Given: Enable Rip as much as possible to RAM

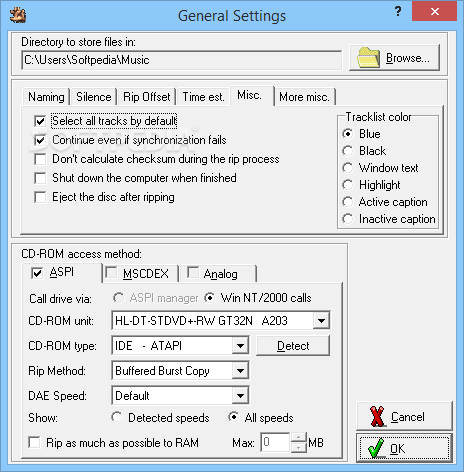Looking at the screenshot, I should pos(34,443).
